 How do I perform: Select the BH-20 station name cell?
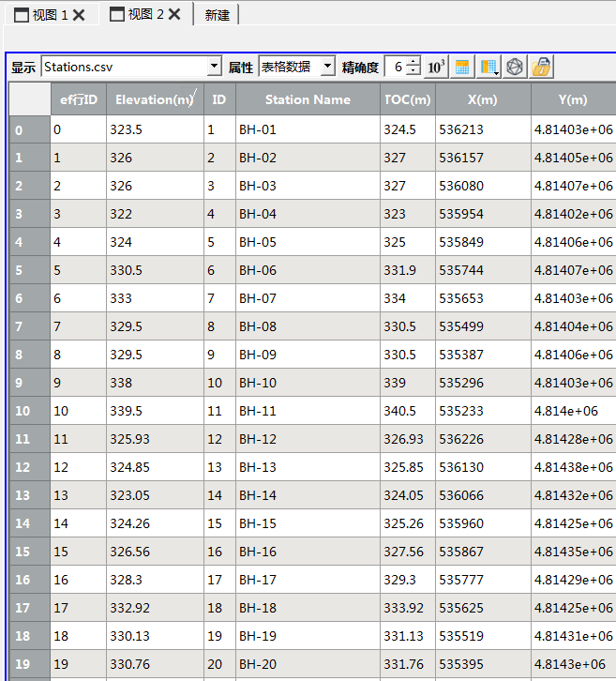[x=308, y=663]
